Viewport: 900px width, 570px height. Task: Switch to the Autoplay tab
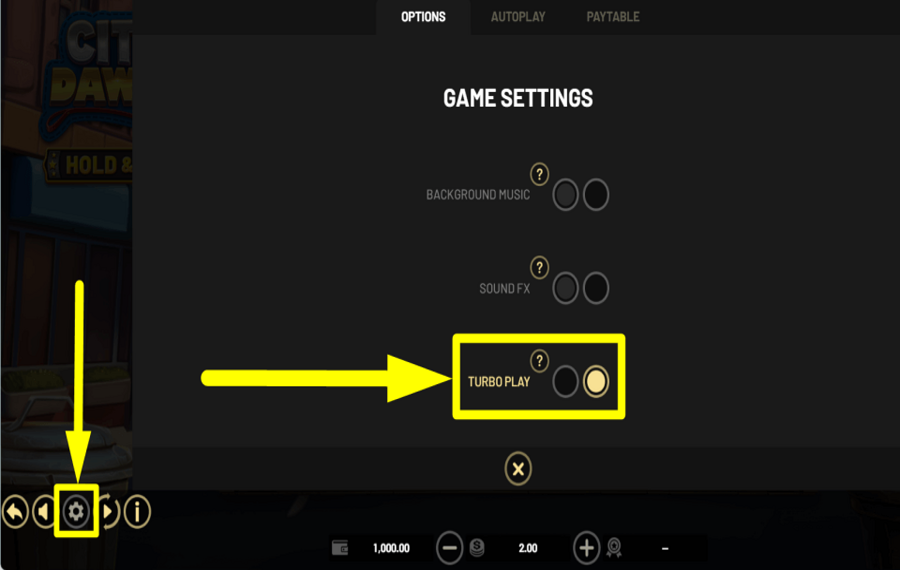coord(518,17)
